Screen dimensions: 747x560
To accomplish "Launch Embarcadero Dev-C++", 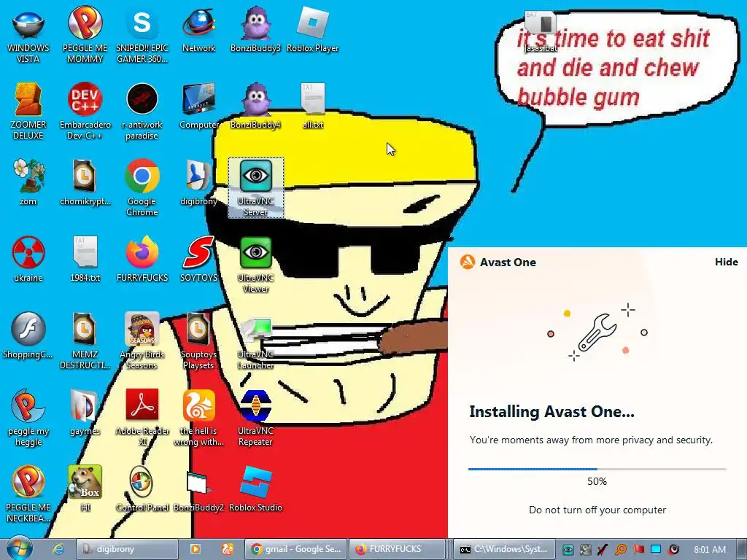I will tap(85, 112).
